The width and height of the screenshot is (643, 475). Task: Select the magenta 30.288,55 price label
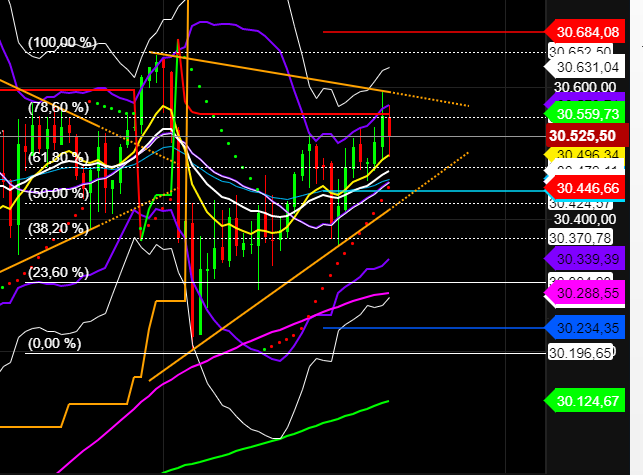tap(585, 293)
